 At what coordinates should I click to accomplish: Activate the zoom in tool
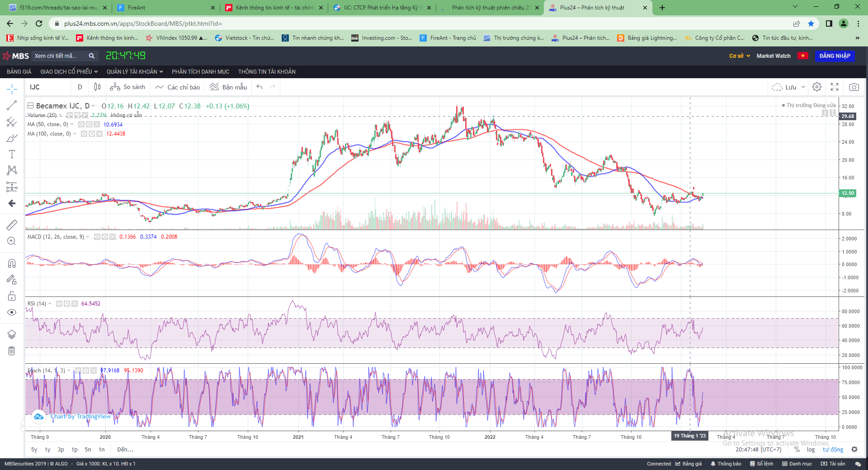[12, 241]
